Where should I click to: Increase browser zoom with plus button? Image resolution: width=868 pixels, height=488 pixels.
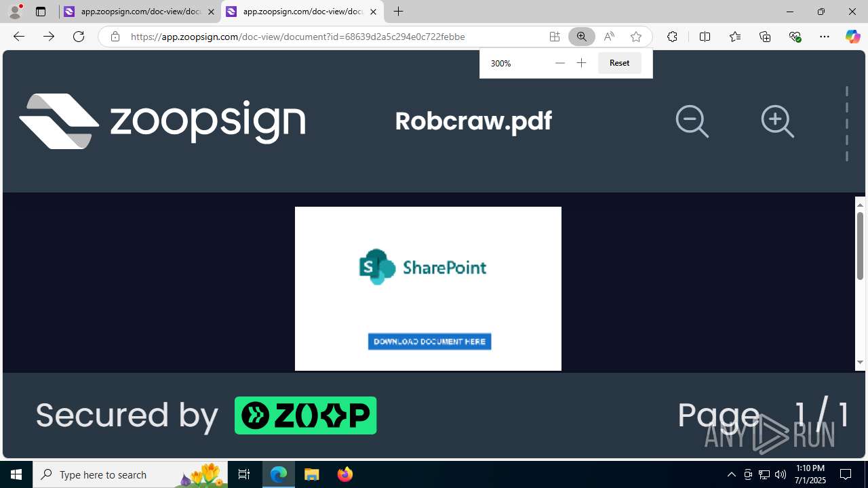tap(581, 63)
